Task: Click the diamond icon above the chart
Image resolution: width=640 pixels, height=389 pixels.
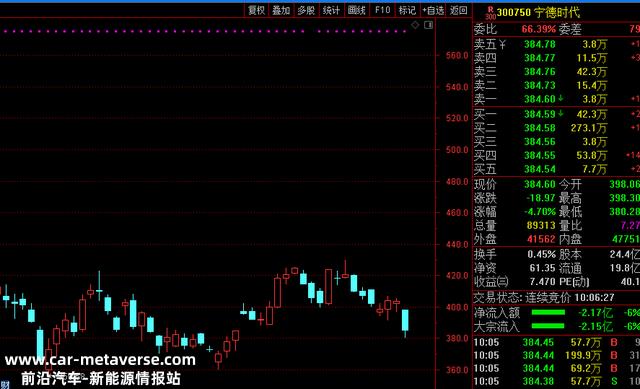Action: pos(415,25)
